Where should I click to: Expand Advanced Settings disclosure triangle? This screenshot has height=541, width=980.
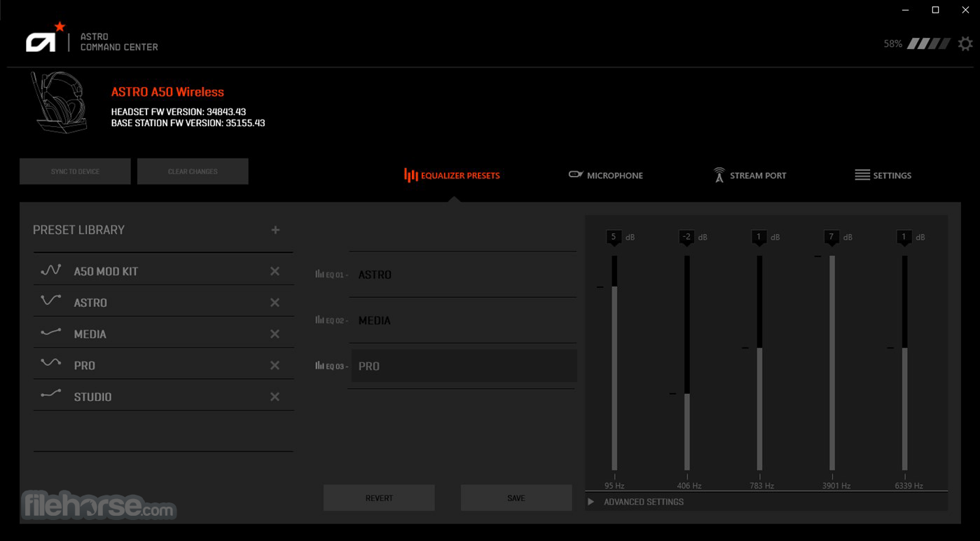pyautogui.click(x=591, y=502)
